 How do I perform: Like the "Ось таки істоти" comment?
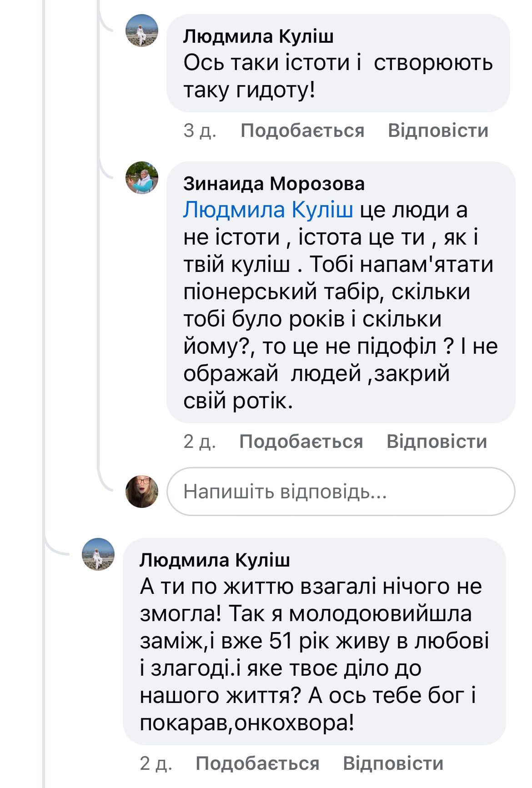coord(302,130)
